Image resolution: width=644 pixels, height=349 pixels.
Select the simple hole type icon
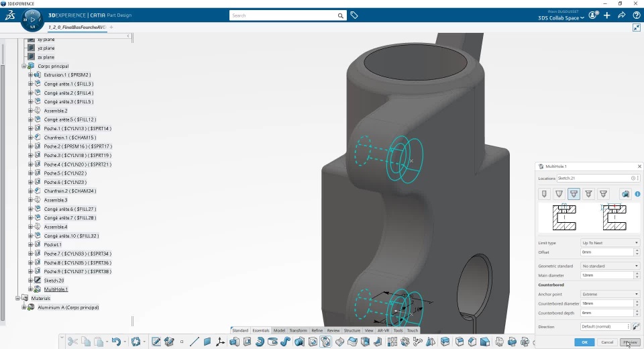pyautogui.click(x=544, y=193)
